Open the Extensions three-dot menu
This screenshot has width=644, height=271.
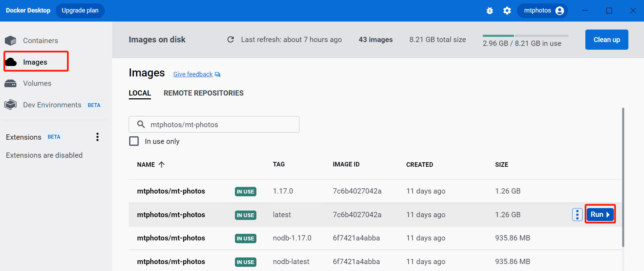pyautogui.click(x=98, y=137)
